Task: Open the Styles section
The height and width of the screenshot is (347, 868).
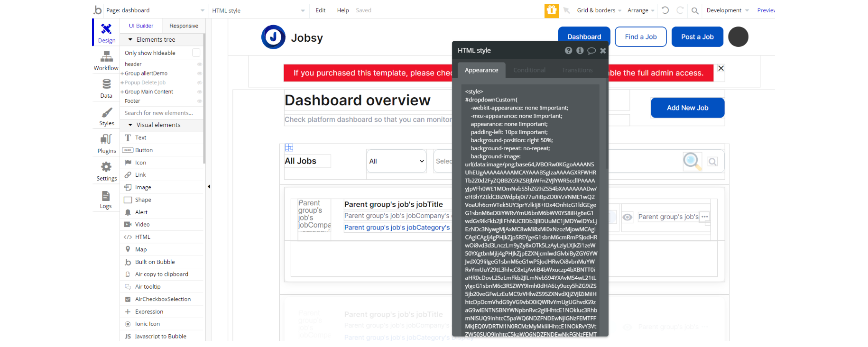Action: click(x=106, y=116)
